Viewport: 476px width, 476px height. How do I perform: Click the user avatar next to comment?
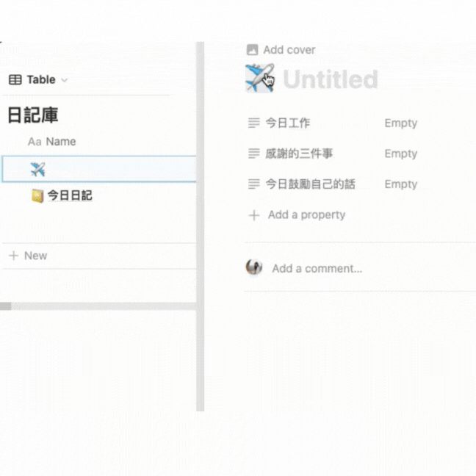(254, 267)
